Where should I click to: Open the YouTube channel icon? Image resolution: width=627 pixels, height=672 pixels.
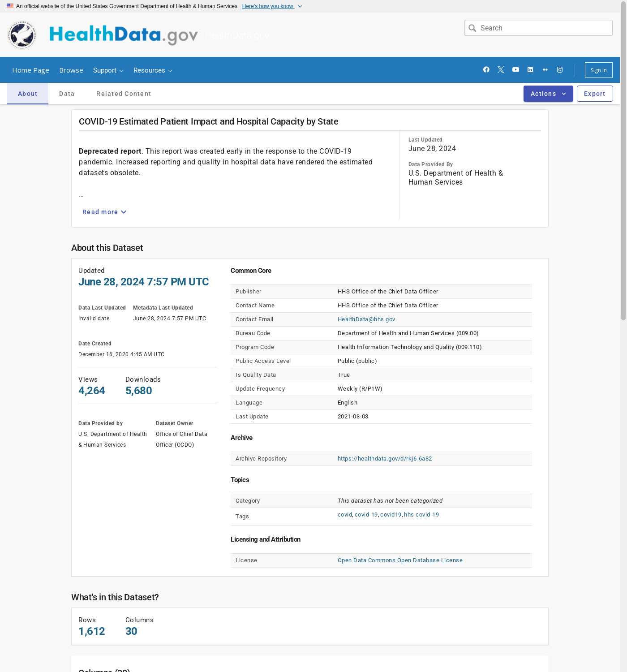pos(515,70)
